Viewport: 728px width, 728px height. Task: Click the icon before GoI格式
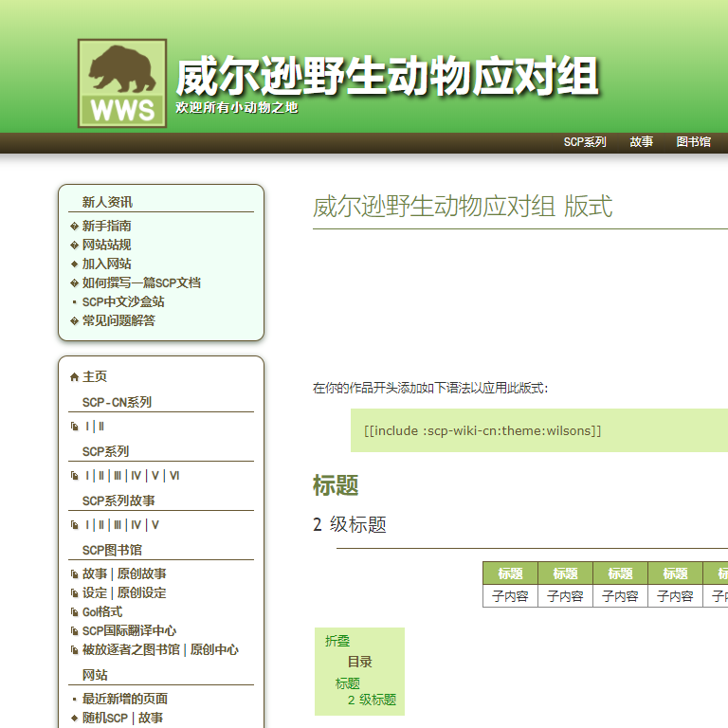(x=74, y=612)
